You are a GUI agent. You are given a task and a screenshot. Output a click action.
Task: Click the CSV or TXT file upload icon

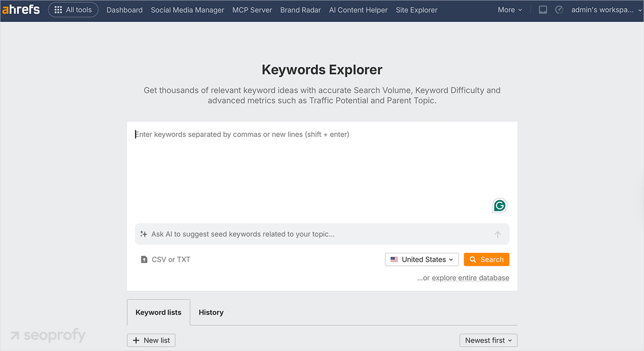[x=143, y=259]
